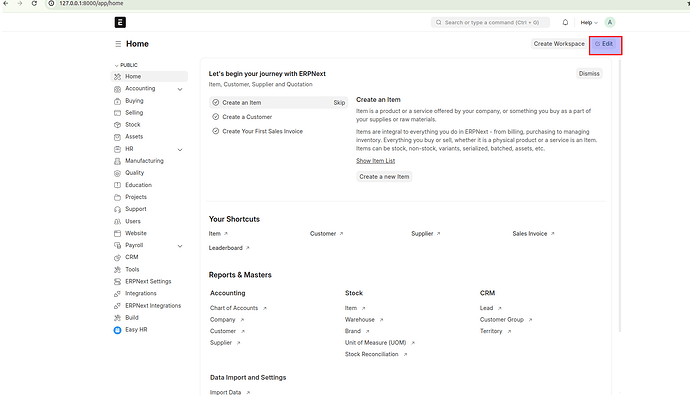Click the Stock sidebar icon
The image size is (690, 398).
pos(117,125)
